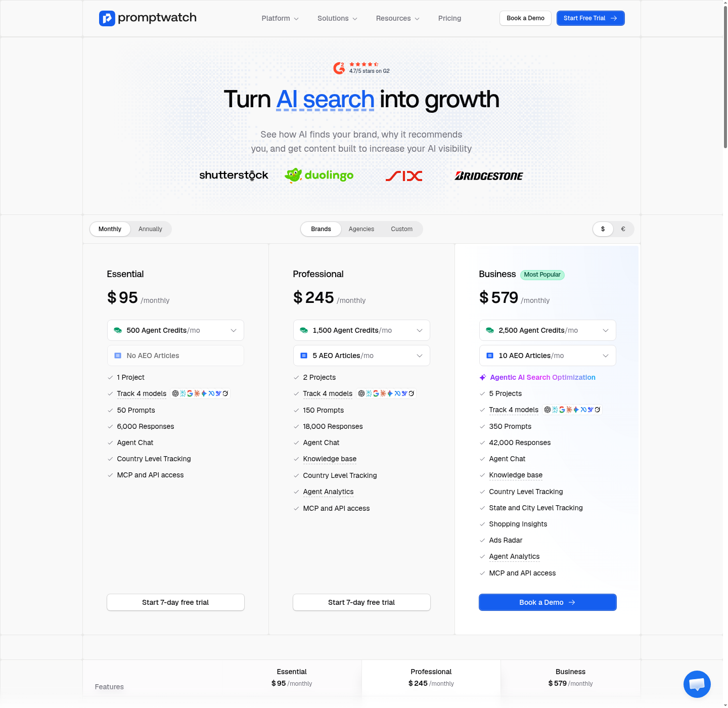Click AI search link in headline
Image resolution: width=728 pixels, height=708 pixels.
point(325,99)
